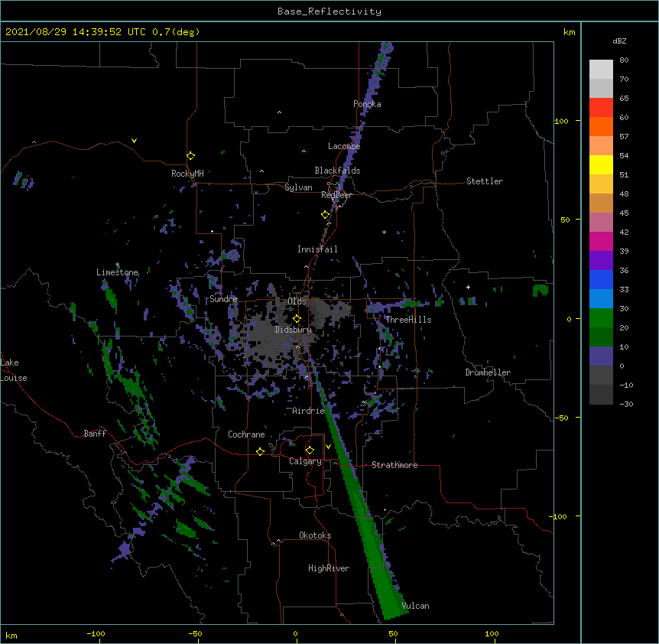Click the Banff label
Viewport: 659px width, 644px height.
pyautogui.click(x=95, y=434)
